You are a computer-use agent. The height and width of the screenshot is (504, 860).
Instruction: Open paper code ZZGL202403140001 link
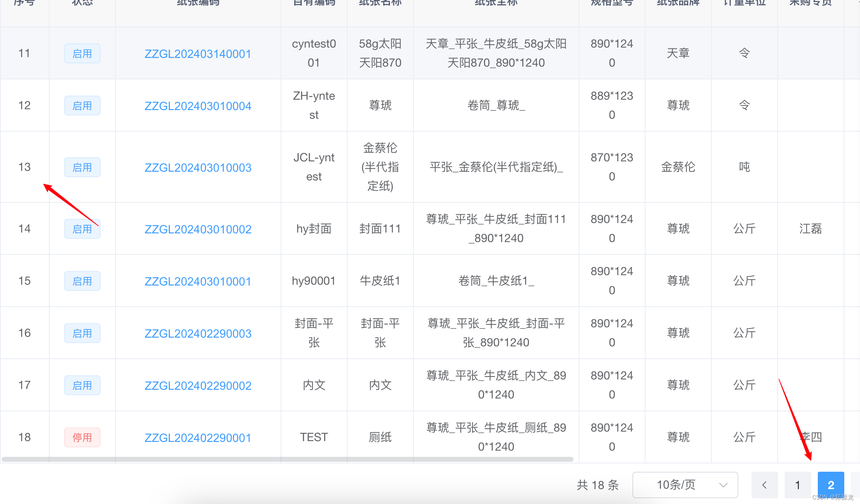coord(198,54)
